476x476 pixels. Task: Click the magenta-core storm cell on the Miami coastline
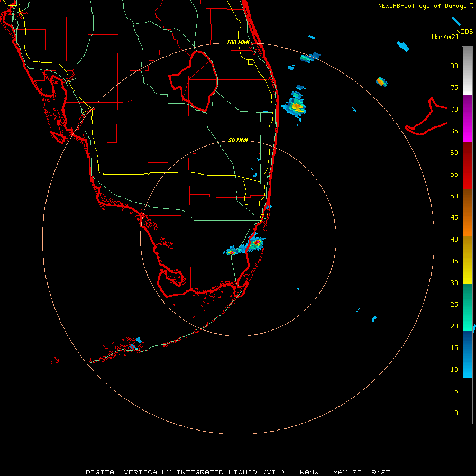tap(257, 242)
